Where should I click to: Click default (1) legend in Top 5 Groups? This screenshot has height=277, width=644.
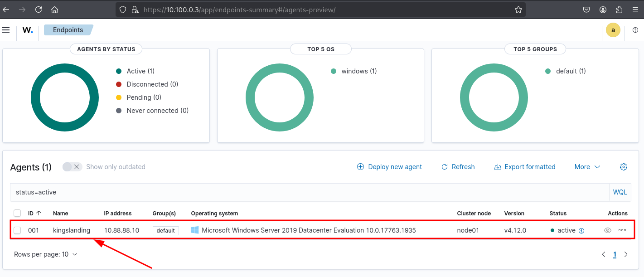click(x=566, y=71)
